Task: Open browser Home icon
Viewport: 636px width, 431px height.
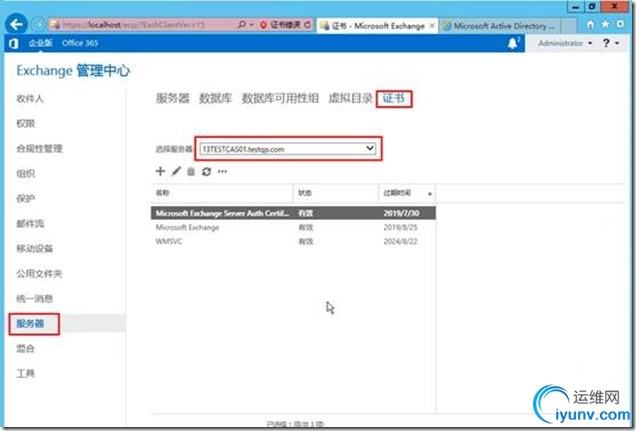Action: pos(590,24)
